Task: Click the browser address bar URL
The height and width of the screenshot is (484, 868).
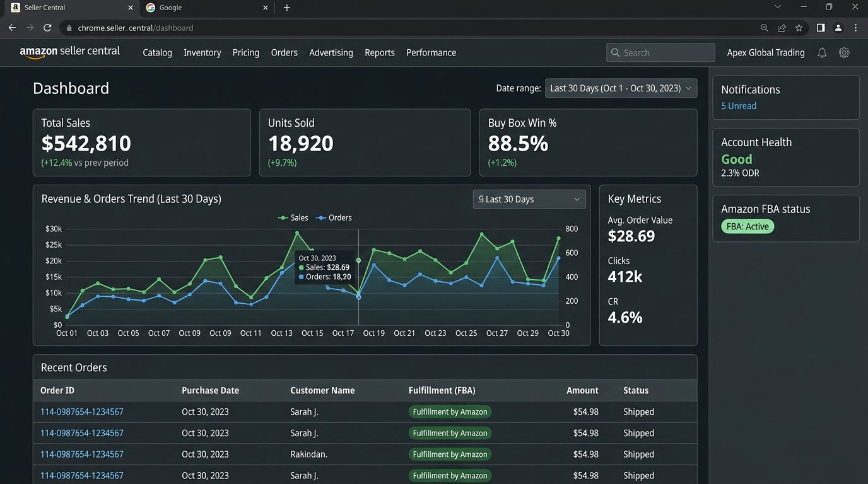Action: [136, 28]
